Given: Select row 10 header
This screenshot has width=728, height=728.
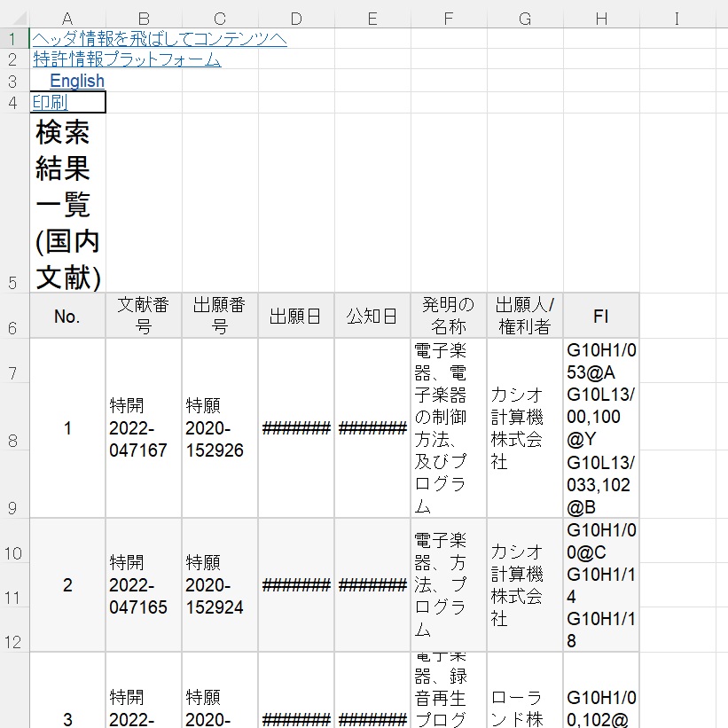Looking at the screenshot, I should (14, 540).
